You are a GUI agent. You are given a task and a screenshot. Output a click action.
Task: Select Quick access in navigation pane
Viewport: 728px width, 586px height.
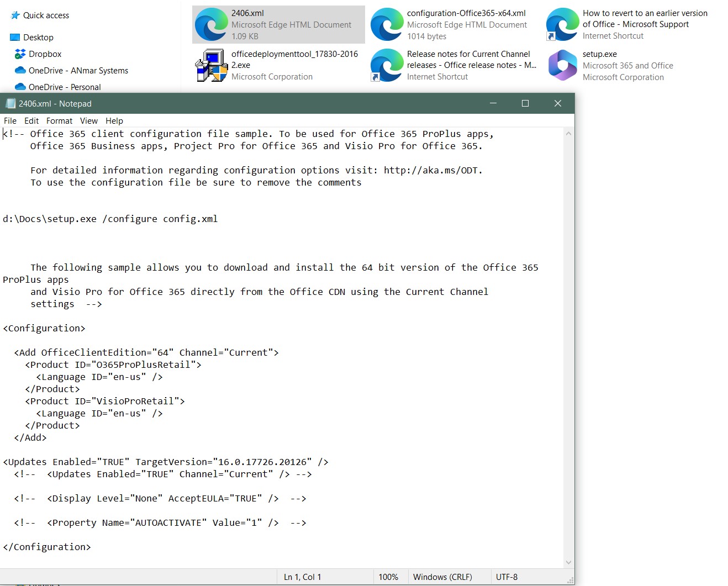(x=46, y=15)
